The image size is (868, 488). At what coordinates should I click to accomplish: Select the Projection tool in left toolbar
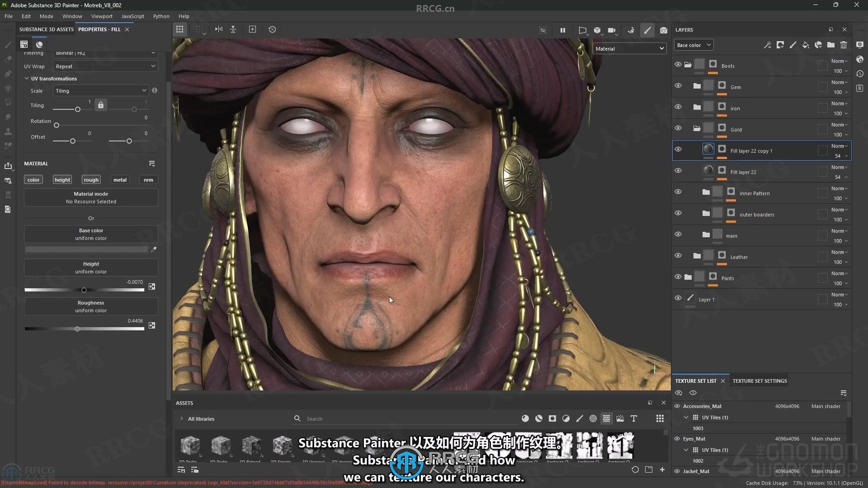pyautogui.click(x=8, y=74)
